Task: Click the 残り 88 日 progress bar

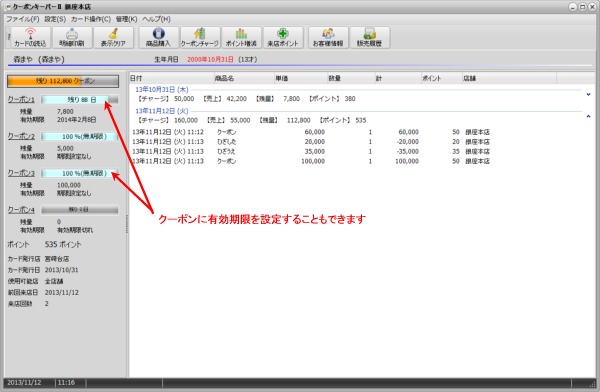Action: coord(80,100)
